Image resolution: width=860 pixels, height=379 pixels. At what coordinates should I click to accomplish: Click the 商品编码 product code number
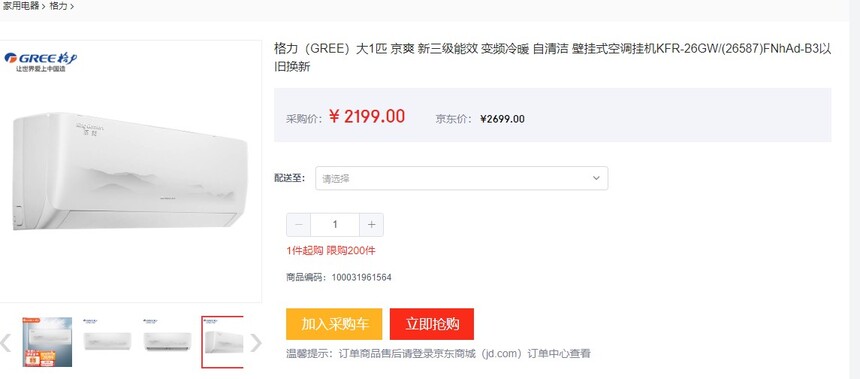pyautogui.click(x=361, y=278)
